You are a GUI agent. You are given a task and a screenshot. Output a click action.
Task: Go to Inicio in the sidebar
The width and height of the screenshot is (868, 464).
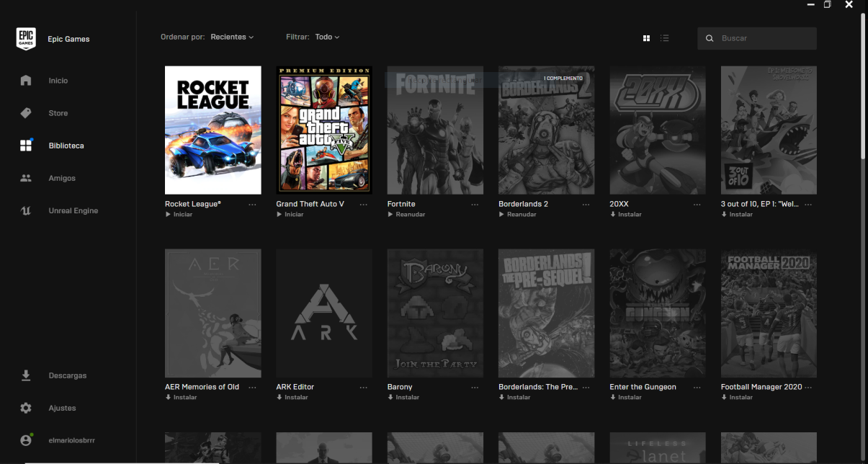pos(58,81)
